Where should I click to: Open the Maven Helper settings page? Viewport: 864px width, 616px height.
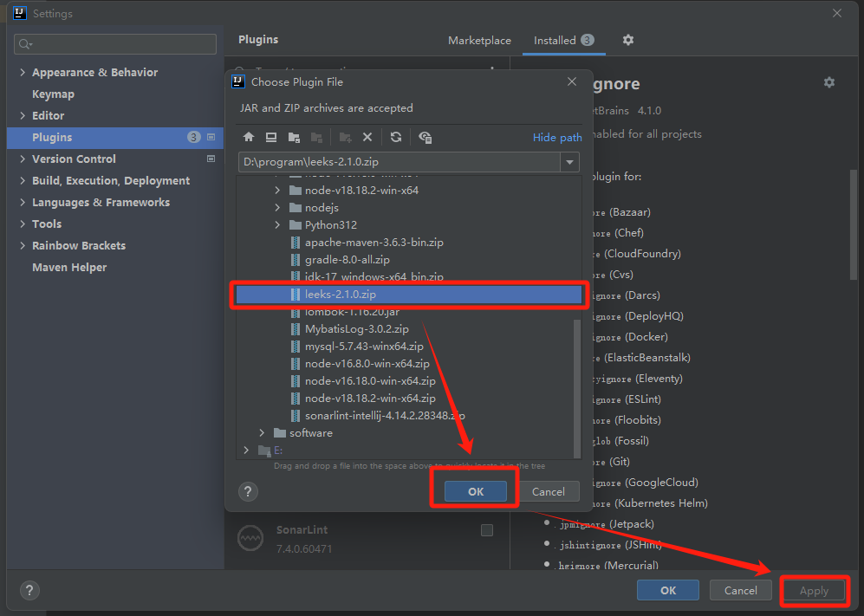click(x=69, y=267)
